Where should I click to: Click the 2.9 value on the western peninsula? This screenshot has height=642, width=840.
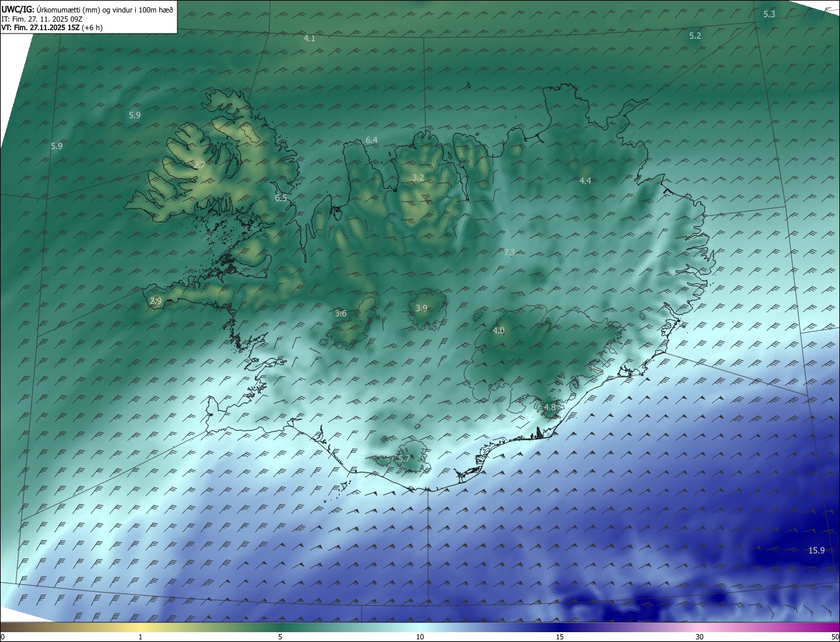tap(156, 301)
